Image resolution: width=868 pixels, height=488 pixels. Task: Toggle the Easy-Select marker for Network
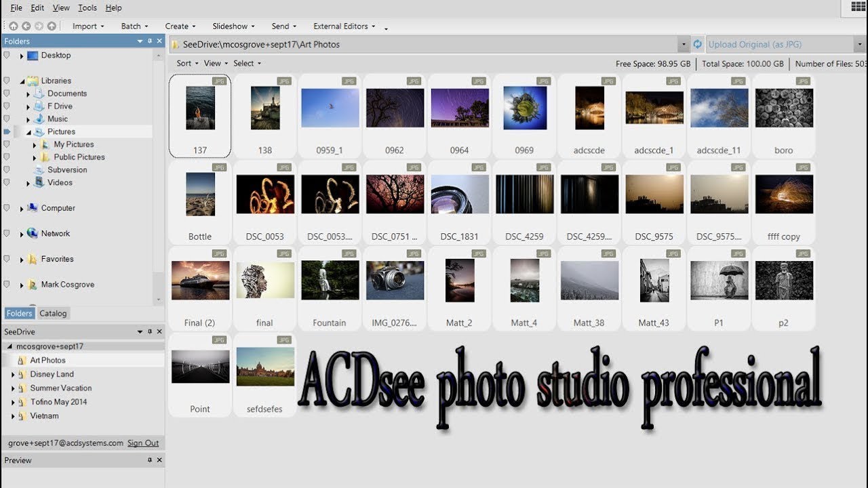pos(7,233)
